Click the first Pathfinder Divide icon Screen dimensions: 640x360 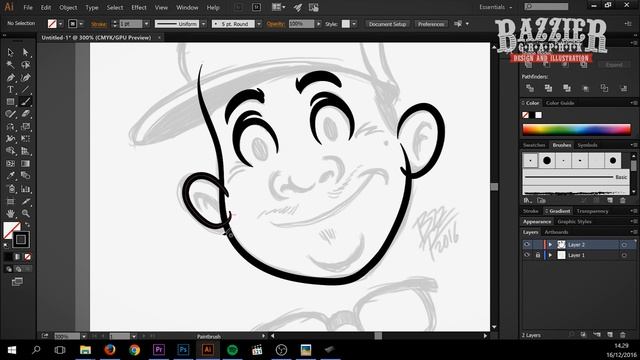tap(530, 88)
